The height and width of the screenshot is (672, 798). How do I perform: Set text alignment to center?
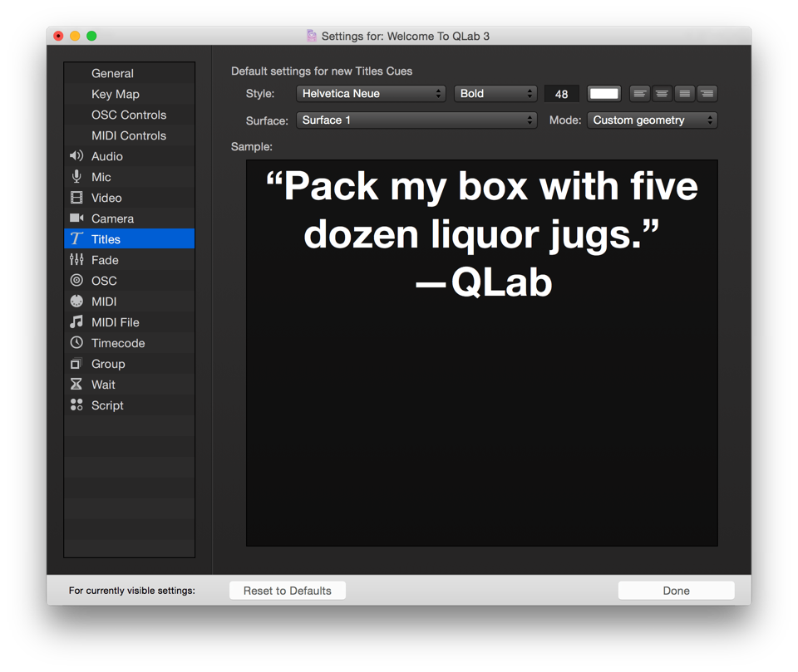pos(662,94)
